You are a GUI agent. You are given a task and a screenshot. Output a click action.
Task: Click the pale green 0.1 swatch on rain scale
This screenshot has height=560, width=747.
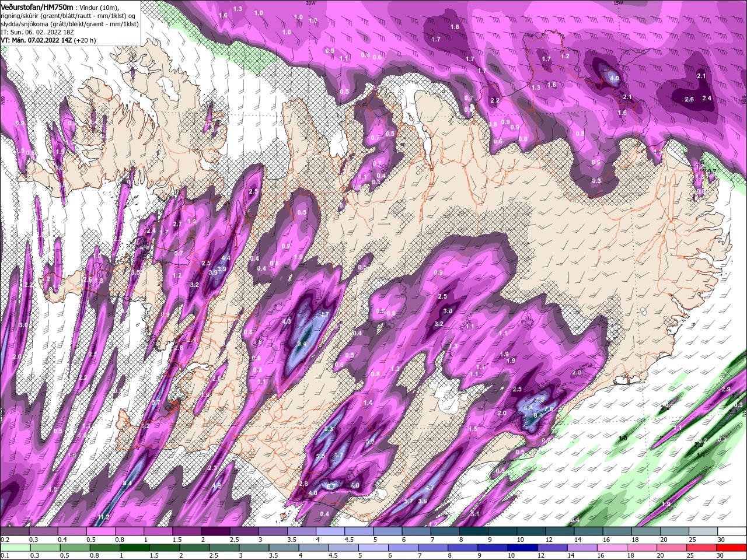pyautogui.click(x=15, y=547)
